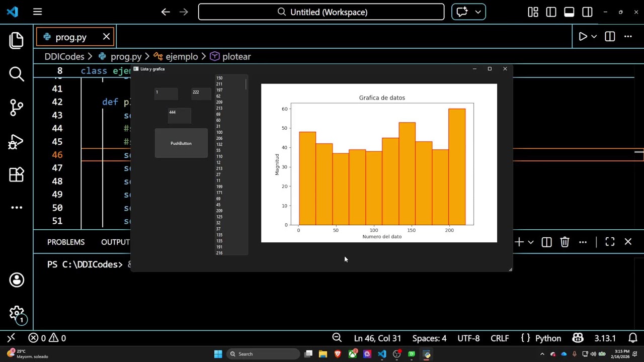This screenshot has width=644, height=362.
Task: Close the prog.py tab
Action: (106, 37)
